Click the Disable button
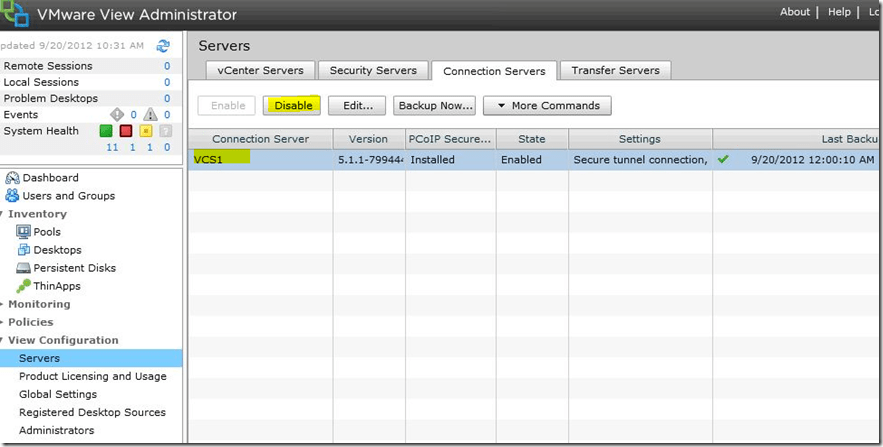The width and height of the screenshot is (883, 447). tap(292, 106)
